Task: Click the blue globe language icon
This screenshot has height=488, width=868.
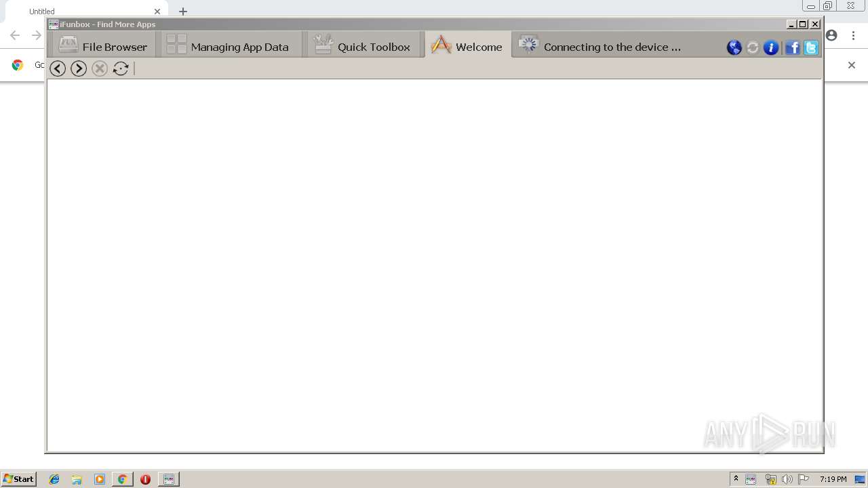Action: pos(734,47)
